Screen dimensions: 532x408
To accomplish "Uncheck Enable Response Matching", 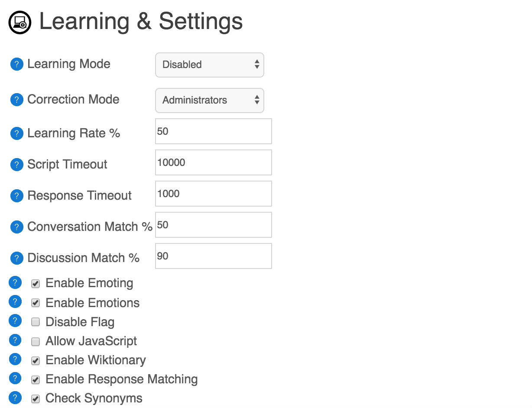I will coord(36,380).
